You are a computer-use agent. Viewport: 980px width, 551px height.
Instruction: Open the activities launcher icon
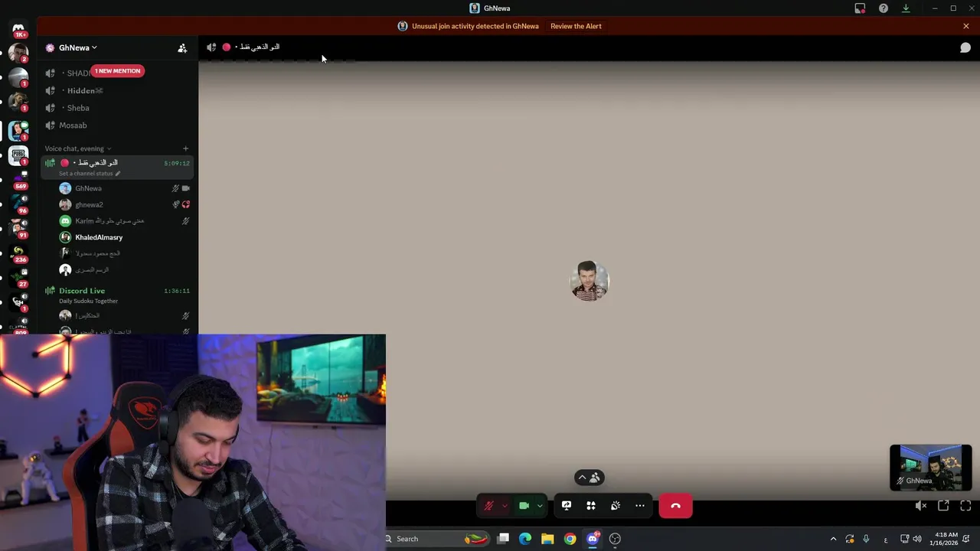591,506
